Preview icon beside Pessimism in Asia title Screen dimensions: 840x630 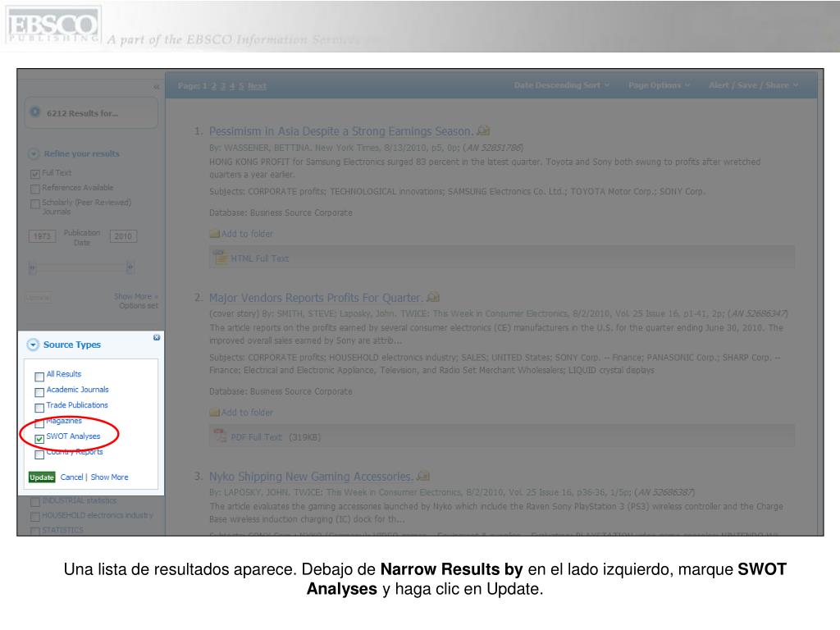(x=483, y=130)
